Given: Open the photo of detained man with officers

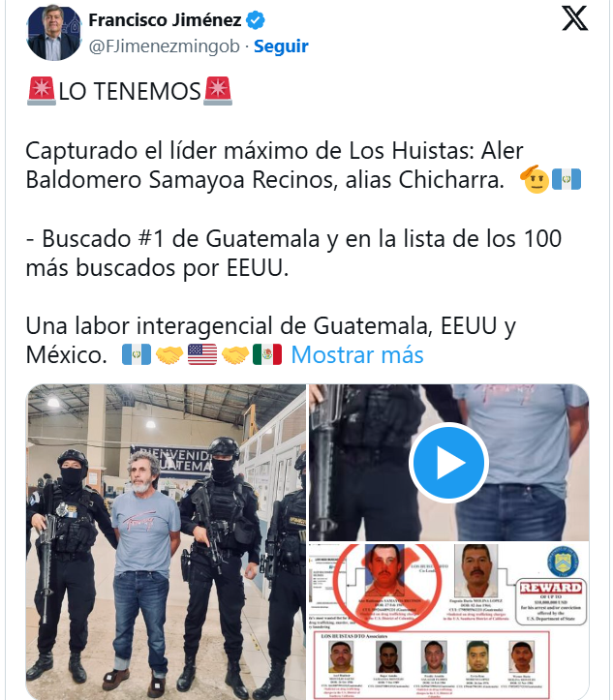Looking at the screenshot, I should [167, 541].
